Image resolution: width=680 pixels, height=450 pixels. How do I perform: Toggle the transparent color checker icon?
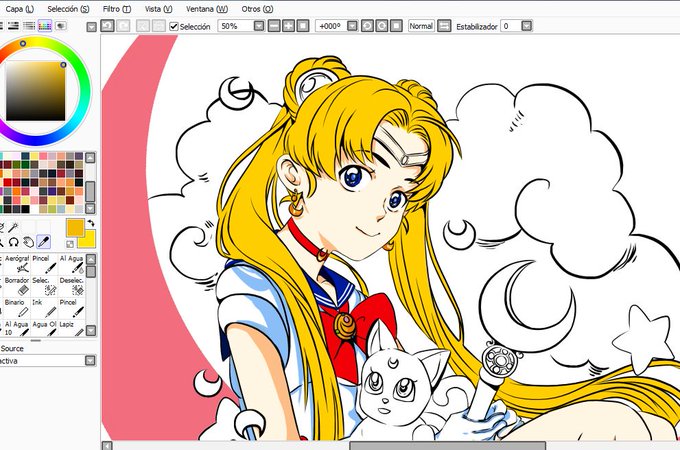(x=70, y=245)
